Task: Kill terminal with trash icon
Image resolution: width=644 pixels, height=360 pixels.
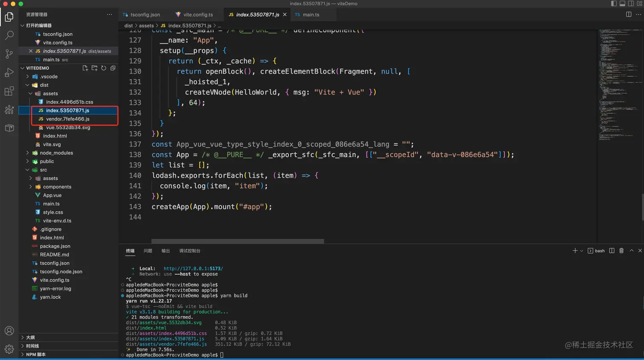Action: pyautogui.click(x=621, y=251)
